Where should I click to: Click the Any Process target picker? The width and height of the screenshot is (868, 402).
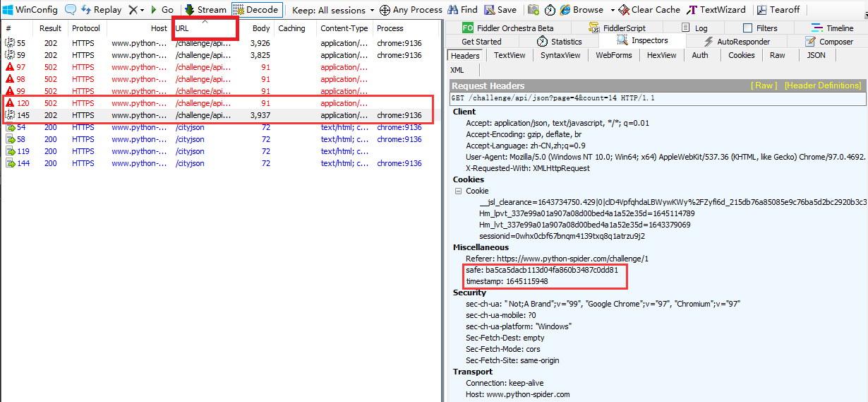click(x=411, y=10)
